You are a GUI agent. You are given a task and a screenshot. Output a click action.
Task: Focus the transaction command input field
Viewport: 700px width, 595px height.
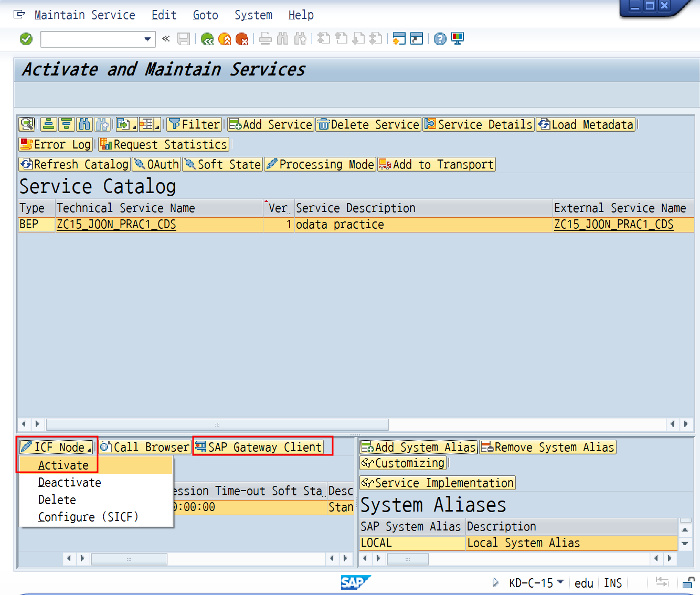92,39
